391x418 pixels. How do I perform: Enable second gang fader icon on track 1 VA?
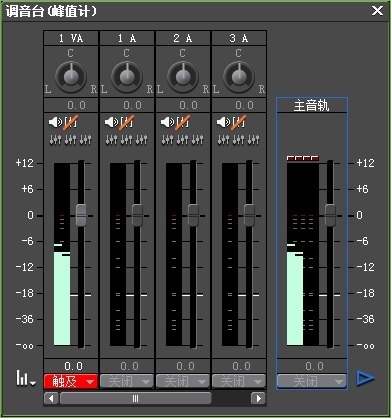(x=70, y=140)
